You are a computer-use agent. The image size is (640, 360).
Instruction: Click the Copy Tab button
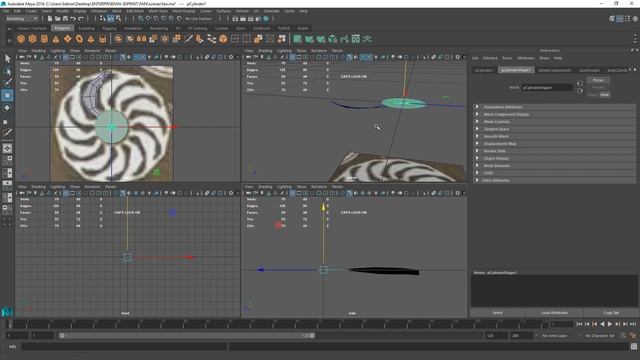pyautogui.click(x=611, y=313)
